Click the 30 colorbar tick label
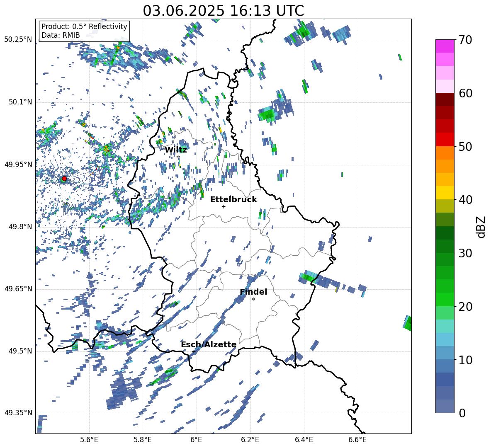 (x=465, y=253)
